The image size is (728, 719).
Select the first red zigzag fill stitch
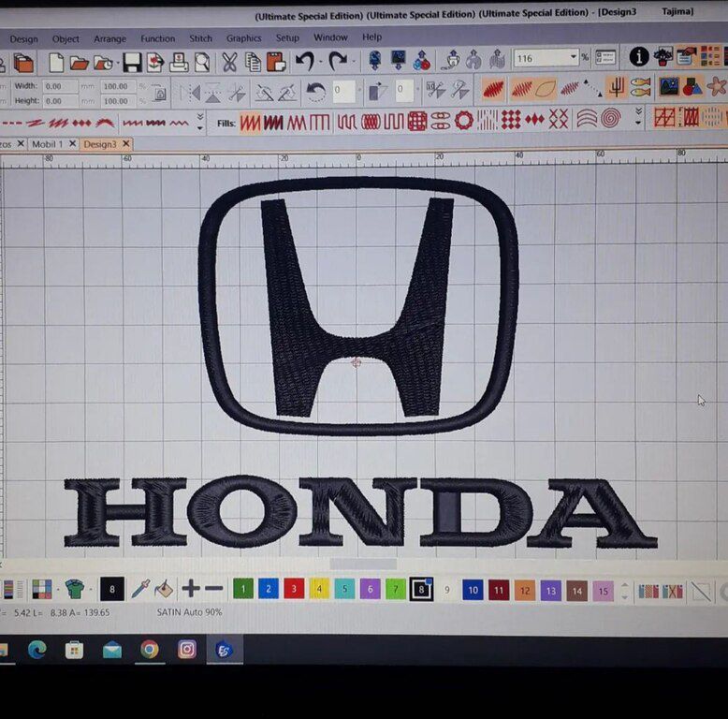[x=250, y=123]
